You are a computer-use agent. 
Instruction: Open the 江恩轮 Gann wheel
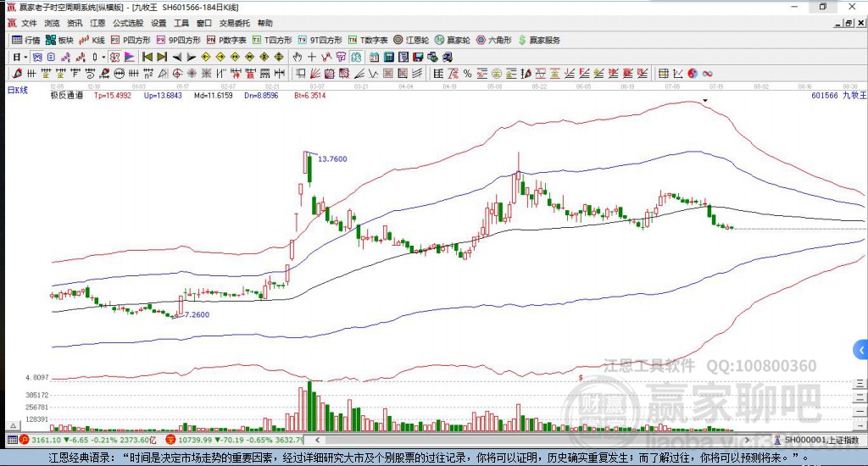point(411,40)
